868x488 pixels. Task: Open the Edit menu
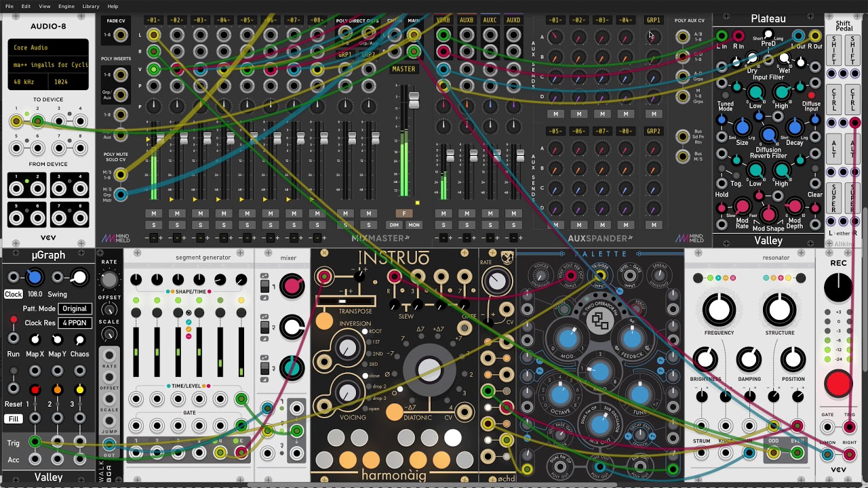(26, 6)
